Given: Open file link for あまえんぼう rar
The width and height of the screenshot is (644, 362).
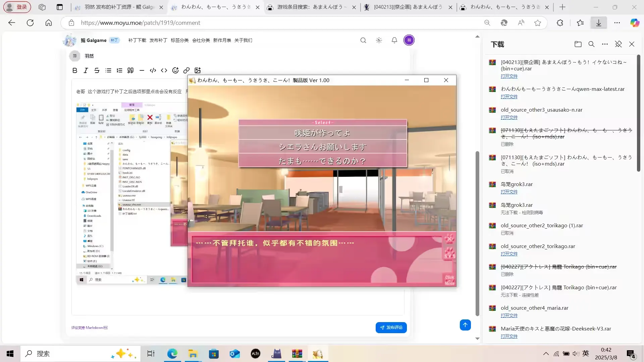Looking at the screenshot, I should pyautogui.click(x=509, y=76).
